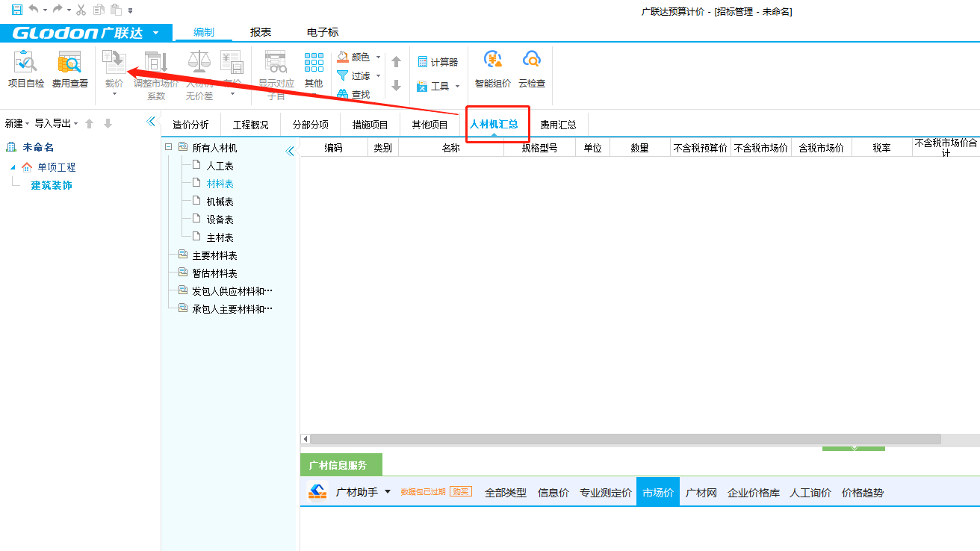Select the 企业价格库 option
The width and height of the screenshot is (980, 551).
coord(754,493)
